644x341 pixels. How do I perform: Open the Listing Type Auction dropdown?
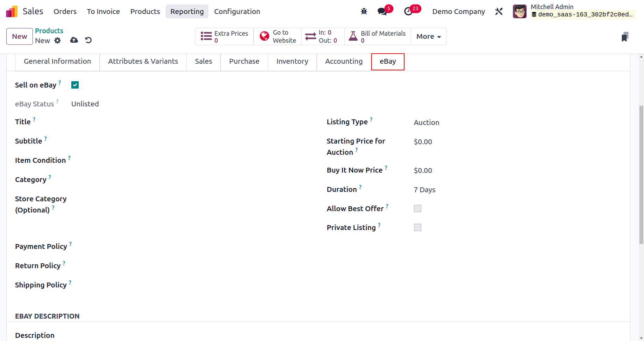517,123
